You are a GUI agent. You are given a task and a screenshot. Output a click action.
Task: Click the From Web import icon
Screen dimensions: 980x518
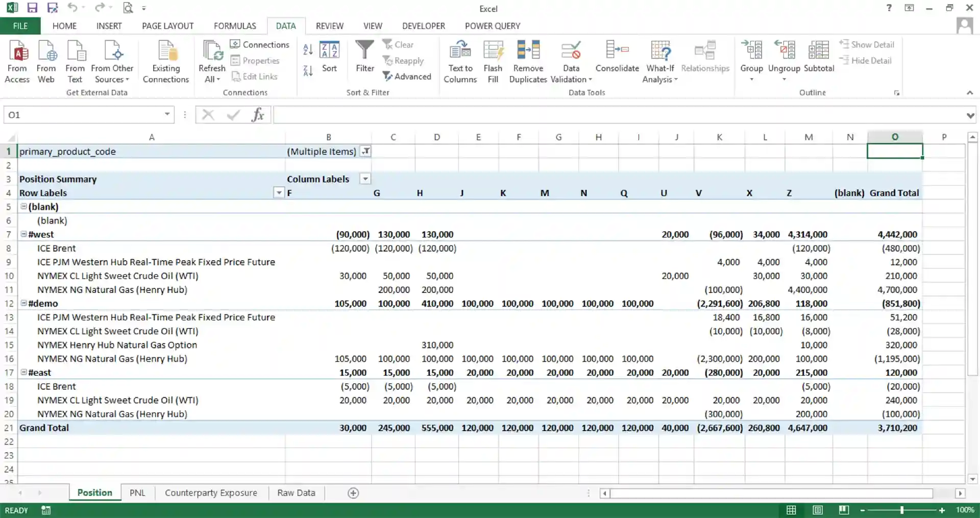point(46,61)
